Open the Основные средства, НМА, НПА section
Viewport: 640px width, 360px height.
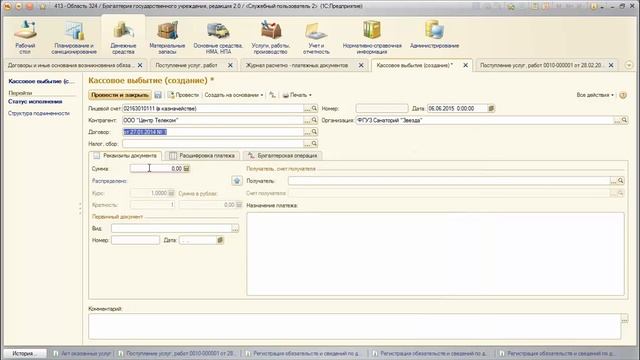[218, 38]
